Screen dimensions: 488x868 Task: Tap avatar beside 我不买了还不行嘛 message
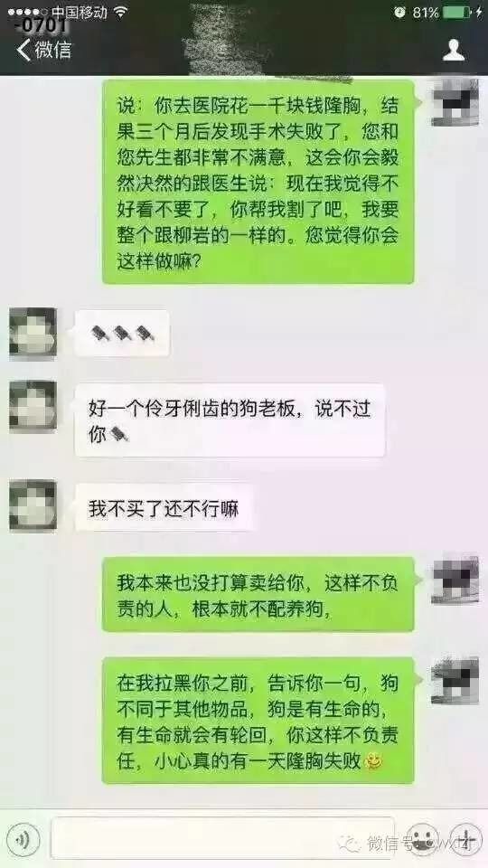(33, 506)
